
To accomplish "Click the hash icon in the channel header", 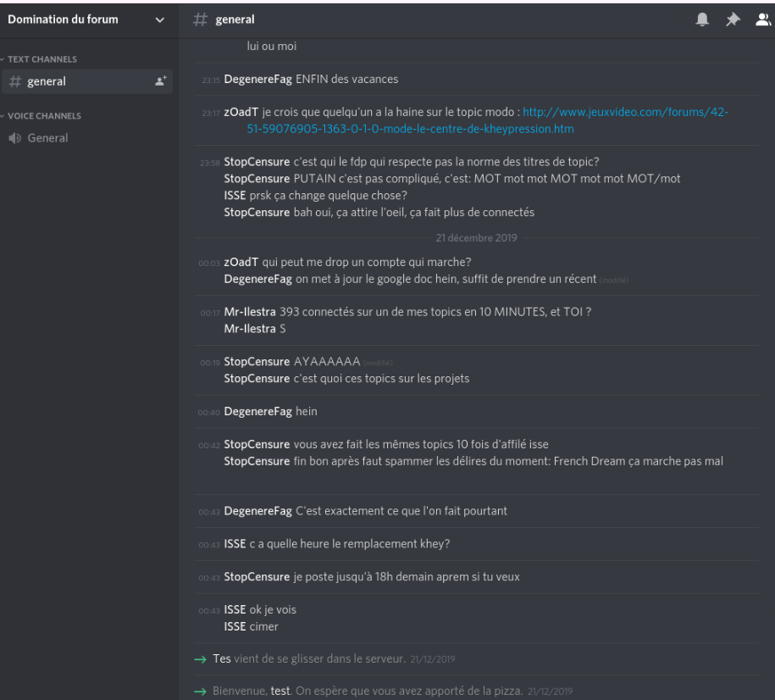I will (x=201, y=19).
